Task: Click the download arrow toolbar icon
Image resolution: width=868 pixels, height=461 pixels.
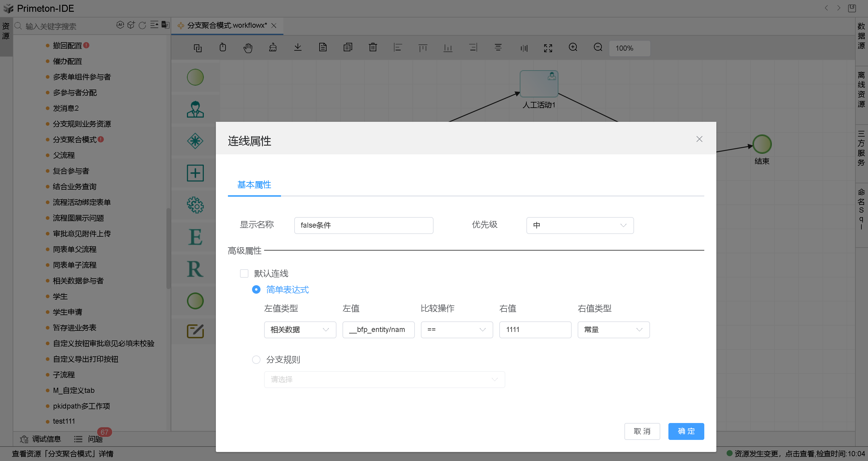Action: click(x=298, y=48)
